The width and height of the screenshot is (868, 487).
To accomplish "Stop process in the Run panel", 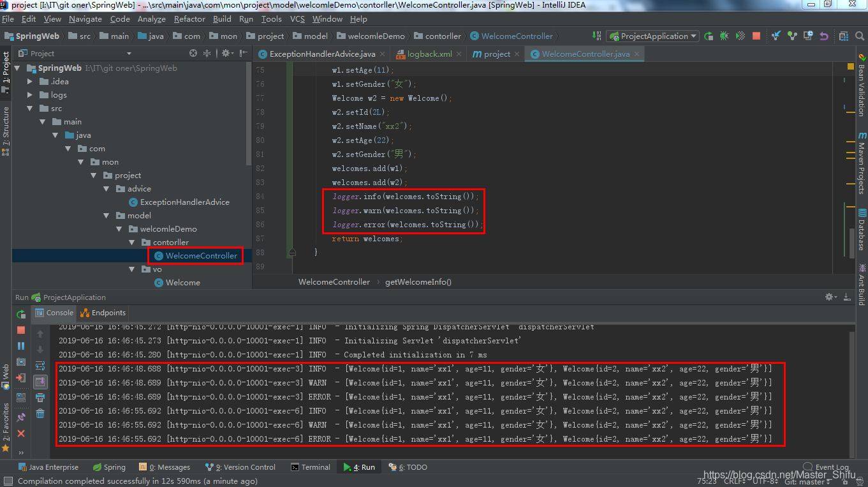I will [x=21, y=330].
